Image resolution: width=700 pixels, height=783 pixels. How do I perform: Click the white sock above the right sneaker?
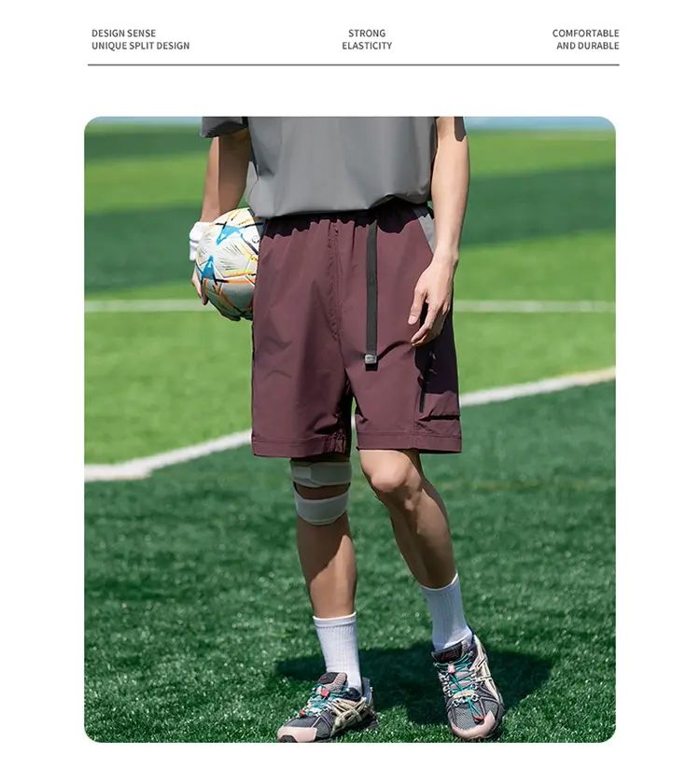(x=446, y=613)
